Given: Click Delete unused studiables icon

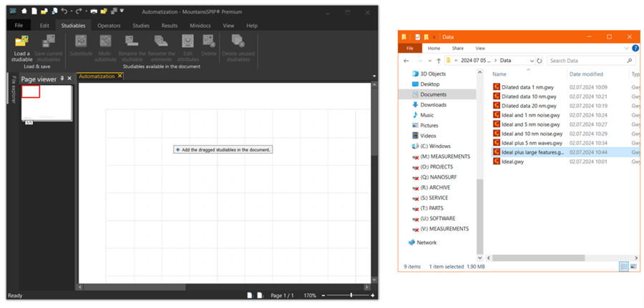Looking at the screenshot, I should (238, 41).
